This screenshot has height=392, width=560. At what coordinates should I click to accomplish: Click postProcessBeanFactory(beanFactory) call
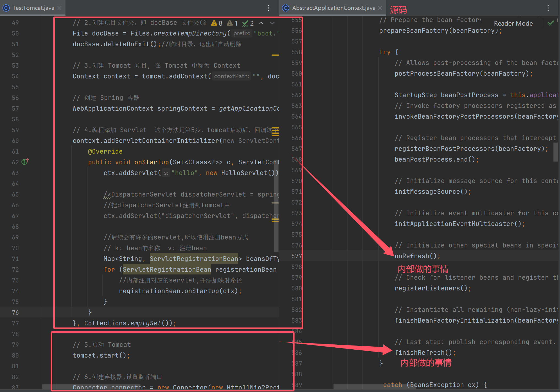click(x=464, y=73)
